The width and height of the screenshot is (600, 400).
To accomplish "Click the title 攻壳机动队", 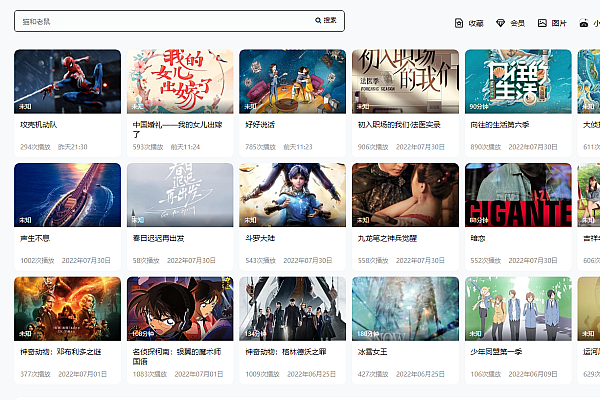I will pos(39,125).
